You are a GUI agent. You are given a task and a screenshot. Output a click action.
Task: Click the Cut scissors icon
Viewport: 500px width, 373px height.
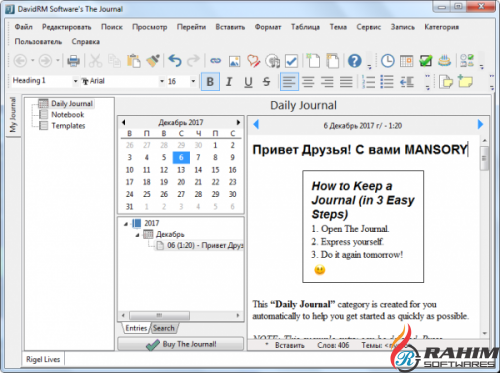[x=95, y=61]
